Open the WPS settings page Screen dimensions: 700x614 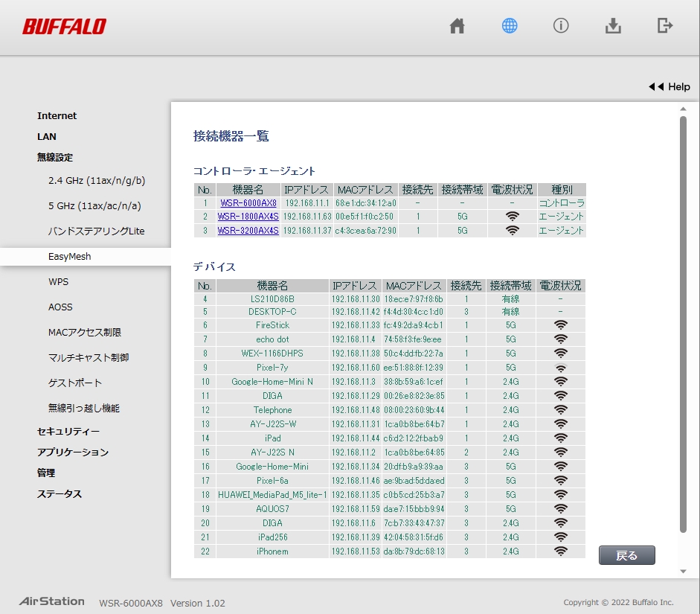click(x=60, y=281)
